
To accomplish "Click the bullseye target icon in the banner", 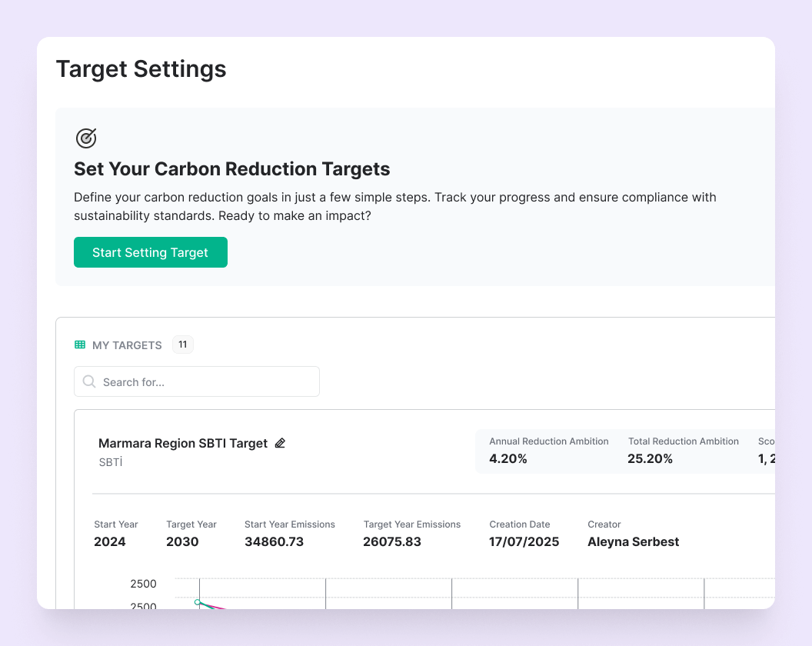I will [86, 138].
